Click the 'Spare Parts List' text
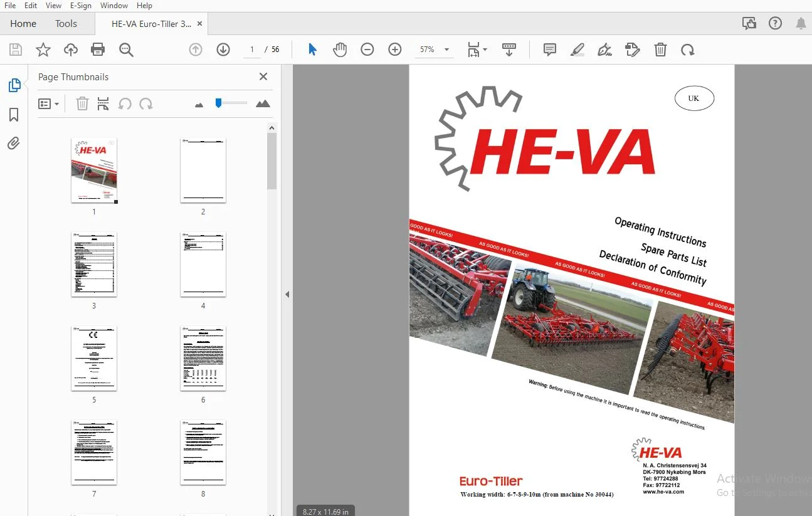This screenshot has height=516, width=812. pyautogui.click(x=673, y=255)
